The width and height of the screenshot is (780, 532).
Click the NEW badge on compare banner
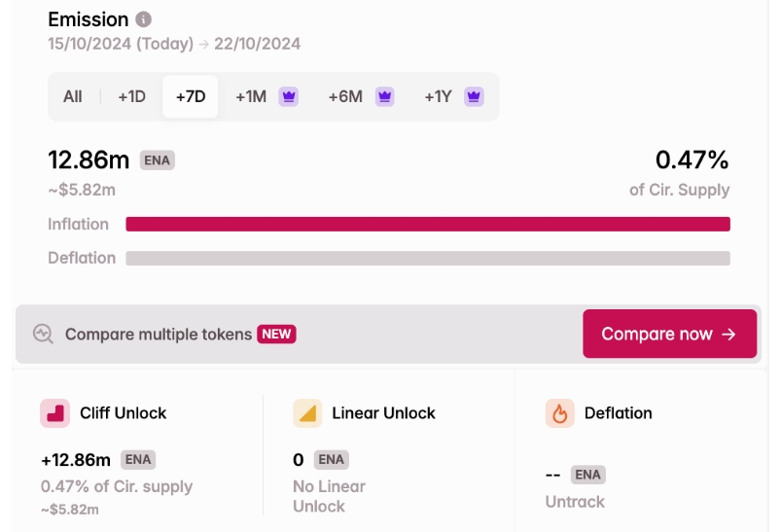tap(276, 334)
